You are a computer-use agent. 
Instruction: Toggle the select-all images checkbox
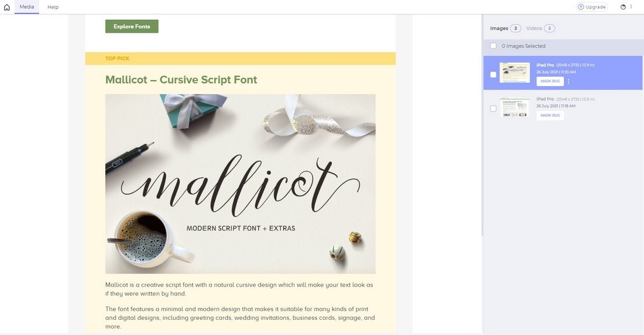pyautogui.click(x=494, y=46)
